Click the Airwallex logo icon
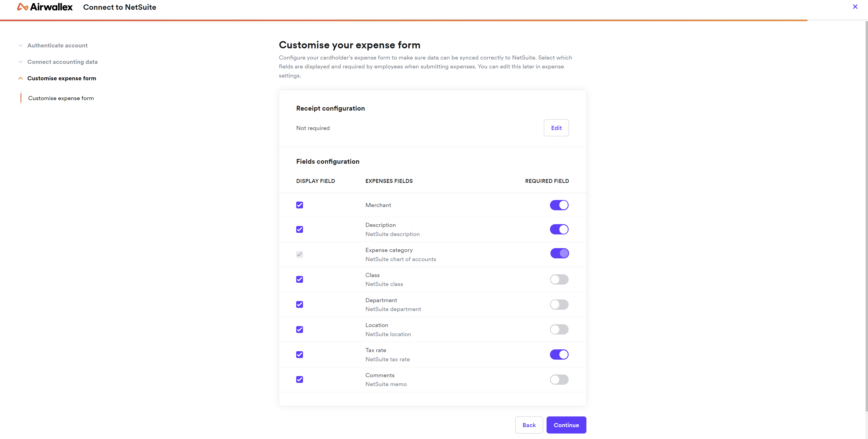Image resolution: width=868 pixels, height=439 pixels. (23, 7)
